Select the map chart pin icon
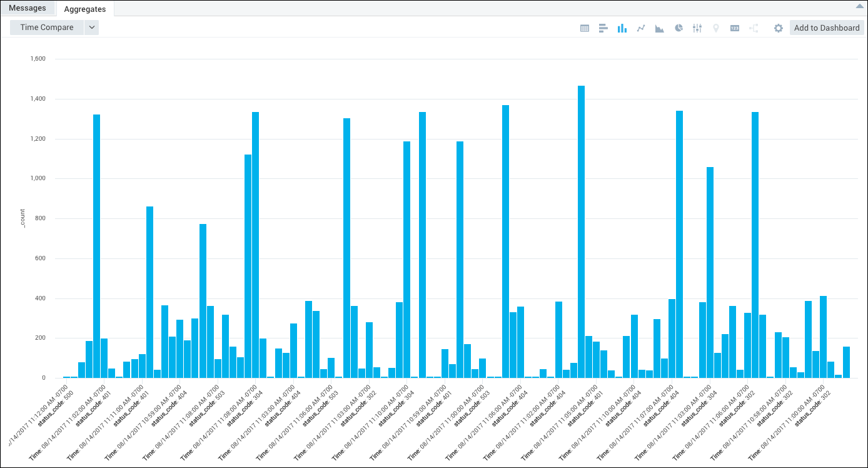Image resolution: width=868 pixels, height=468 pixels. pyautogui.click(x=716, y=28)
